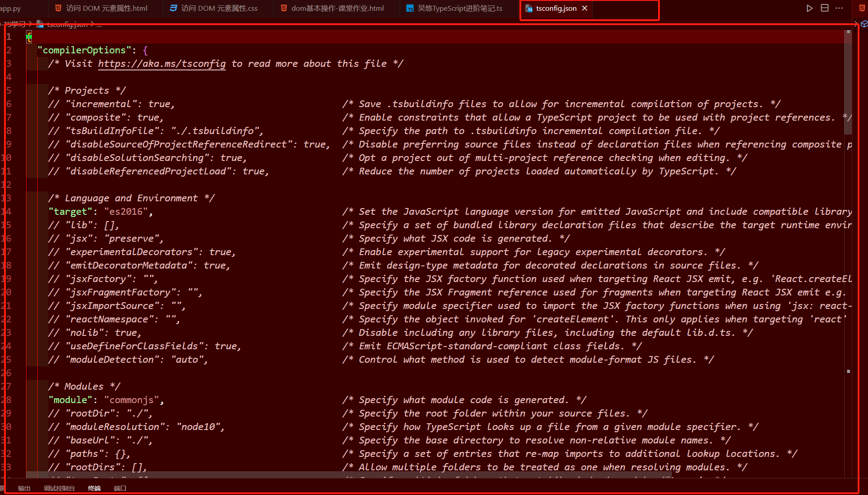This screenshot has width=868, height=495.
Task: Click the "moduleResolution": "node10" commented line
Action: [x=136, y=427]
